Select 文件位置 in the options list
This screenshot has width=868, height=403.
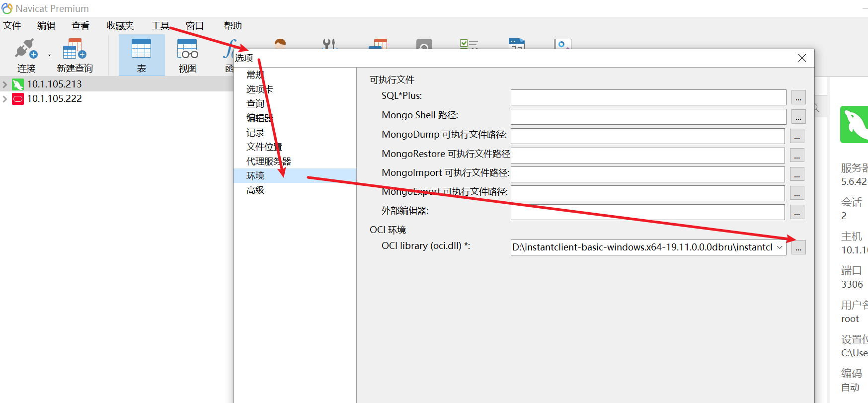[264, 147]
